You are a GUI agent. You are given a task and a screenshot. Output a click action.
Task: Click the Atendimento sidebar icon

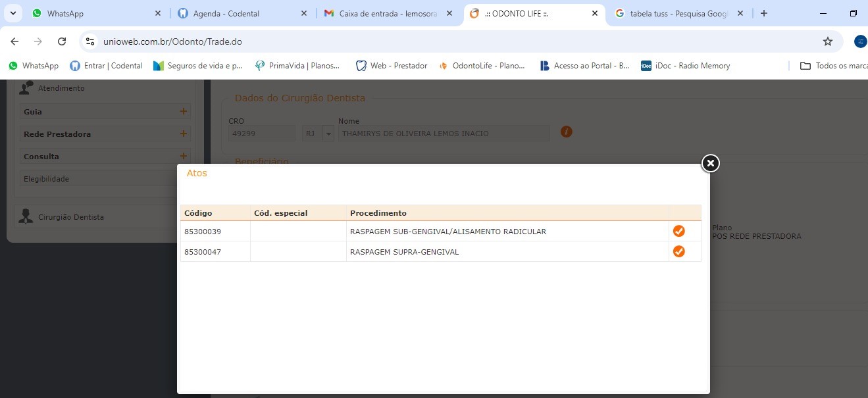click(26, 88)
